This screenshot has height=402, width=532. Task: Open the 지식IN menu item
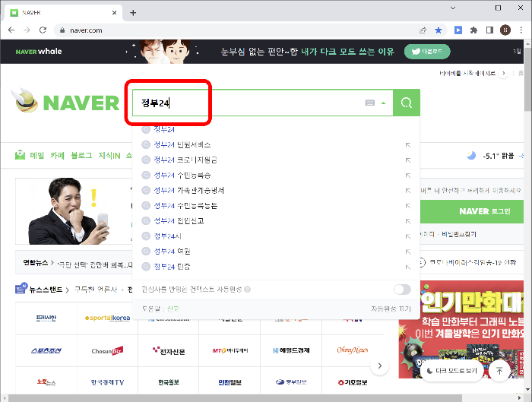(109, 155)
